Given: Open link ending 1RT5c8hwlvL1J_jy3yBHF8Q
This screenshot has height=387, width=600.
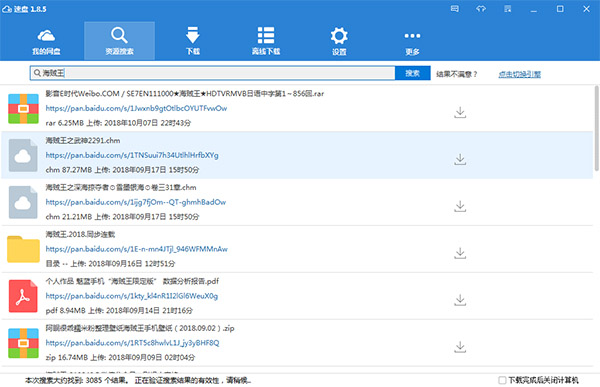Looking at the screenshot, I should [x=132, y=343].
